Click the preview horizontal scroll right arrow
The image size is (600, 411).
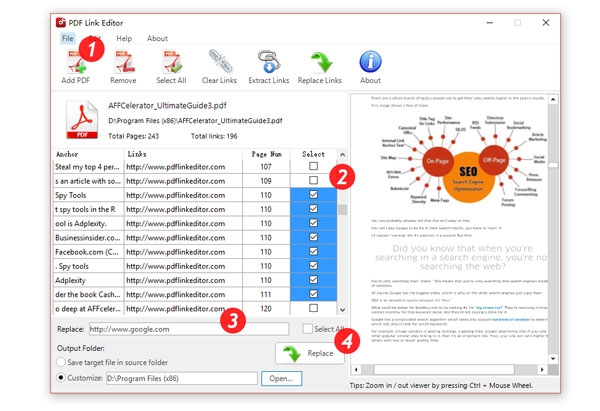[x=542, y=369]
